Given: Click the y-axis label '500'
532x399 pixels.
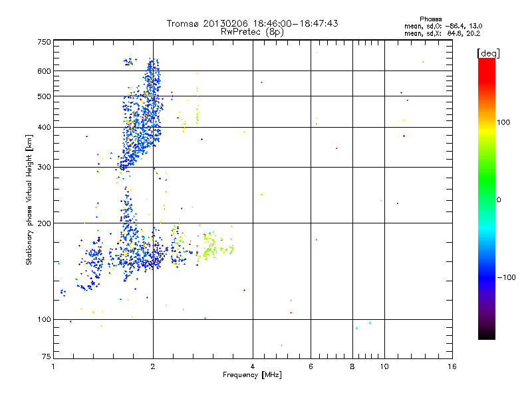Looking at the screenshot, I should tap(44, 96).
